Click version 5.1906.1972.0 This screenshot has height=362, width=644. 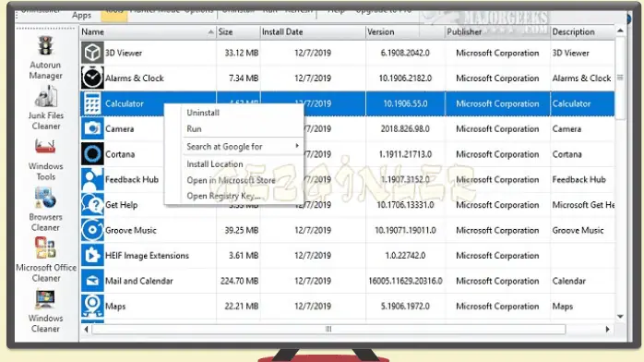(405, 307)
